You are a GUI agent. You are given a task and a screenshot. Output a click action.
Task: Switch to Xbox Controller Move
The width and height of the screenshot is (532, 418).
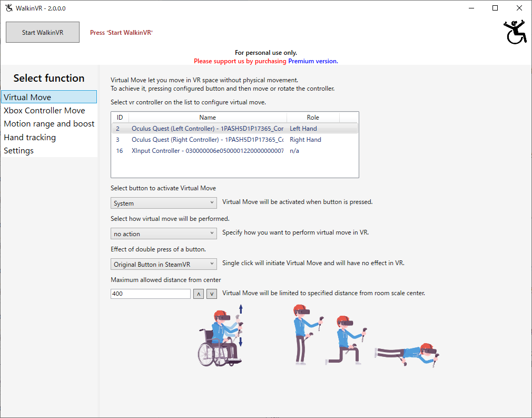49,110
